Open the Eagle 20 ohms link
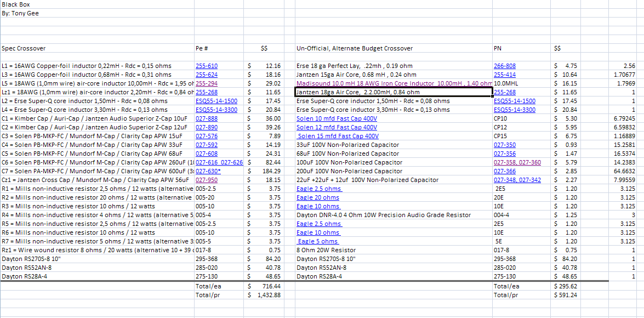This screenshot has width=644, height=318. 317,197
